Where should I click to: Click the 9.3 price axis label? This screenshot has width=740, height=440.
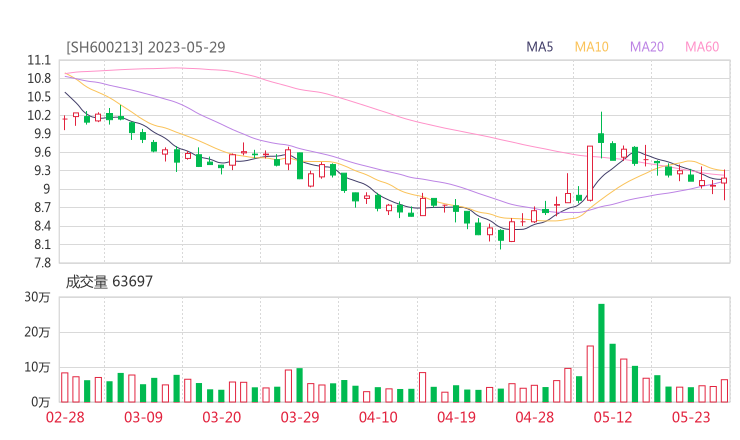pos(41,171)
